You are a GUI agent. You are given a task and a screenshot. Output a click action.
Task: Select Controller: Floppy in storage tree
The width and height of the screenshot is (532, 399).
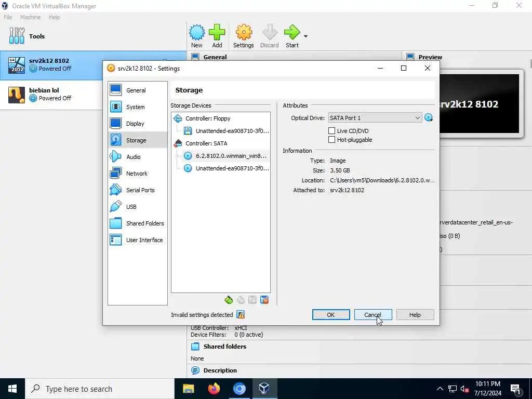[x=220, y=118]
